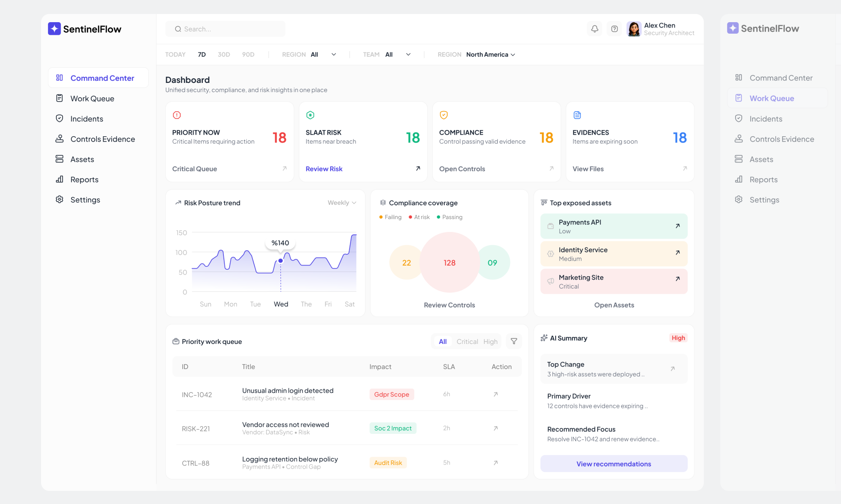Switch work queue filter to Critical
Image resolution: width=841 pixels, height=504 pixels.
click(x=467, y=341)
